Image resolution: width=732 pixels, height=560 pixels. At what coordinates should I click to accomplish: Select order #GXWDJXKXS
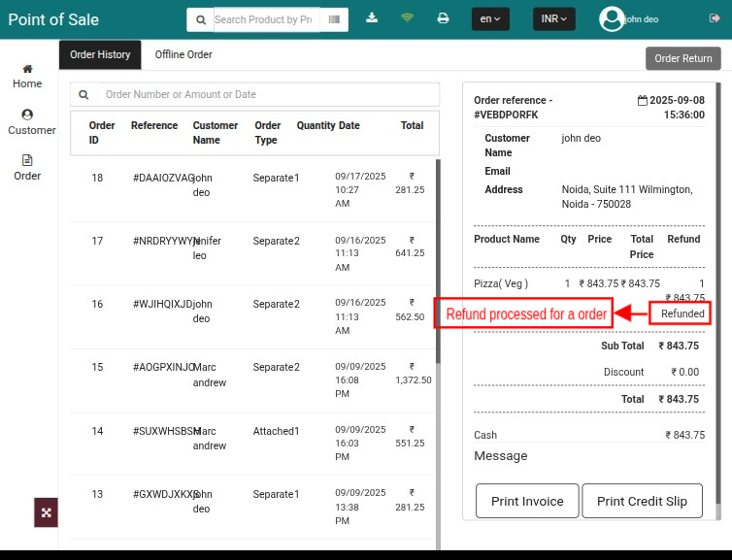[252, 507]
